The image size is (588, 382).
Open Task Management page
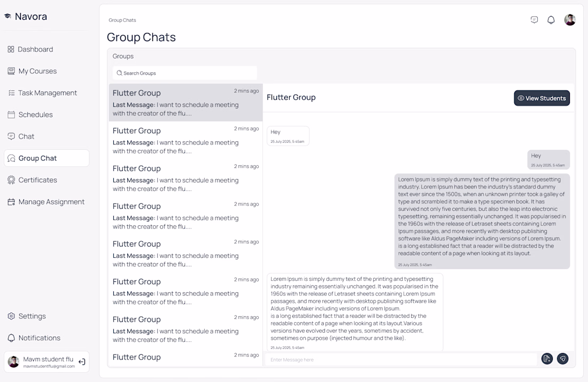click(x=47, y=93)
